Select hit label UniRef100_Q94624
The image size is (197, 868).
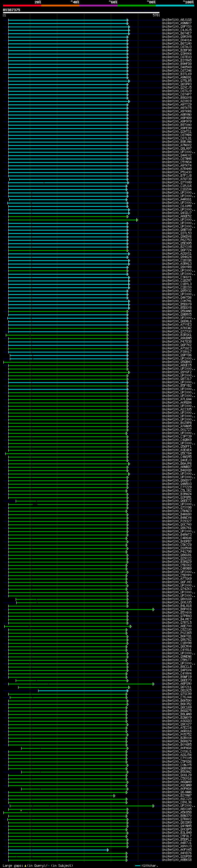point(177,257)
